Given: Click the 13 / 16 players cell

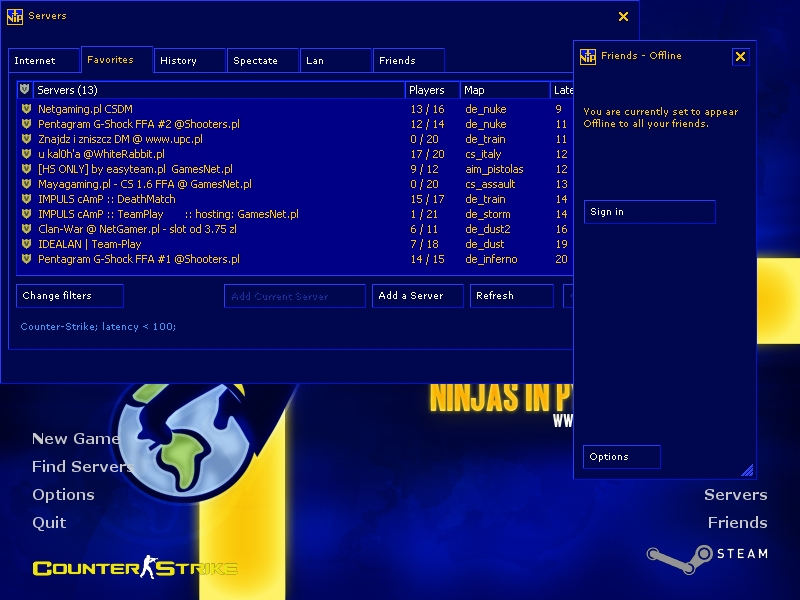Looking at the screenshot, I should tap(428, 109).
